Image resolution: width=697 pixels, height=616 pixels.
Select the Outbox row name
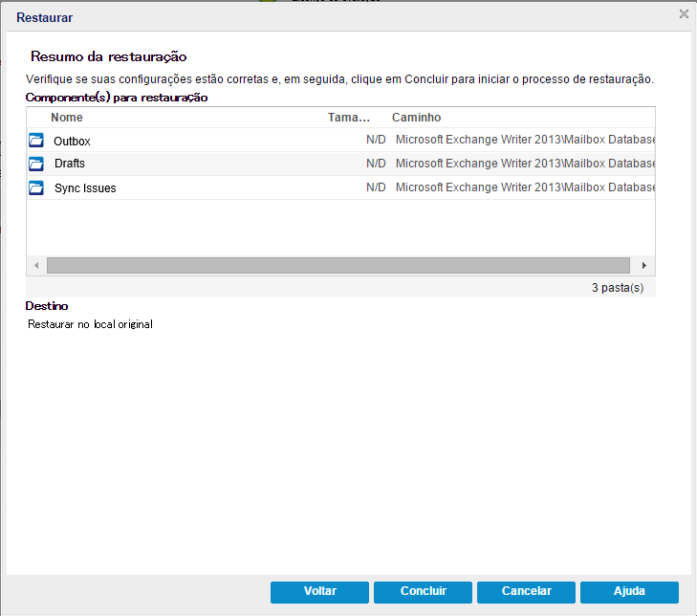pos(72,142)
